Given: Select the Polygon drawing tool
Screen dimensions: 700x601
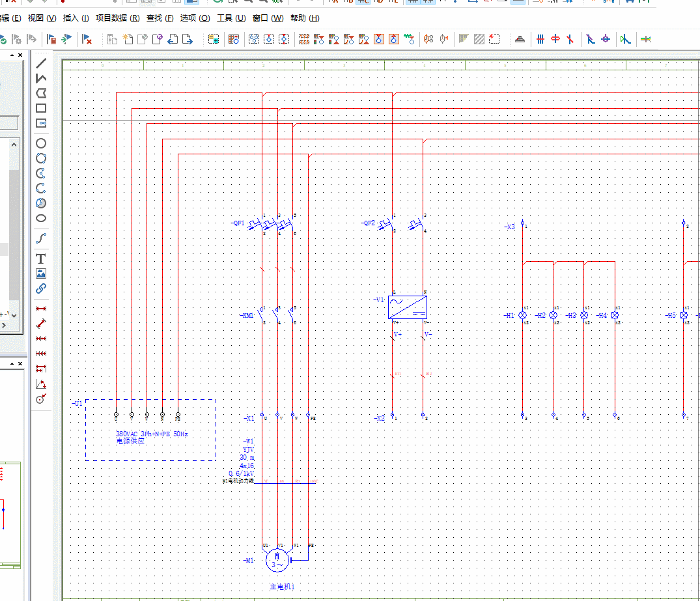Looking at the screenshot, I should 41,93.
